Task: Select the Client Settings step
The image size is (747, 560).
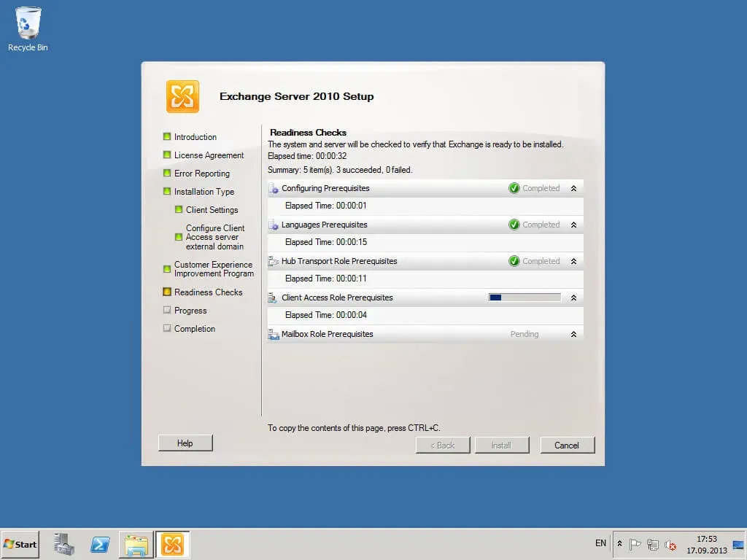Action: (x=212, y=210)
